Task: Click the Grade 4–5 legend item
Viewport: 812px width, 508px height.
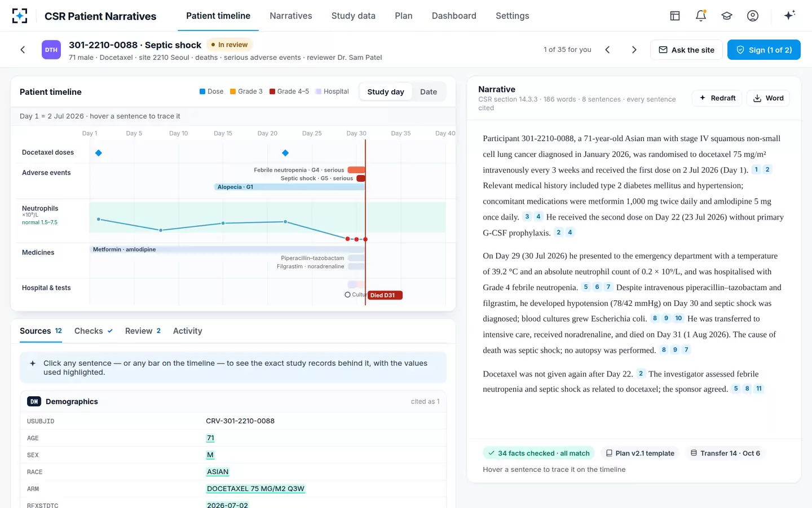Action: pos(289,91)
